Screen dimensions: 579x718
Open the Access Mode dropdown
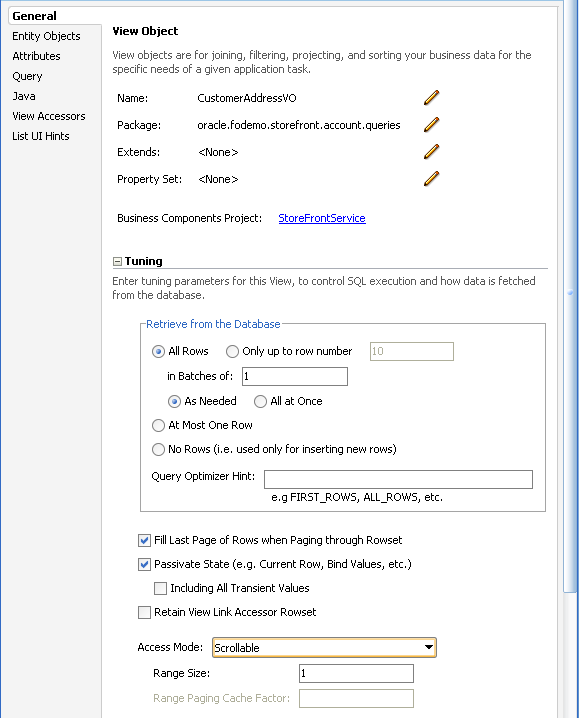(x=324, y=647)
